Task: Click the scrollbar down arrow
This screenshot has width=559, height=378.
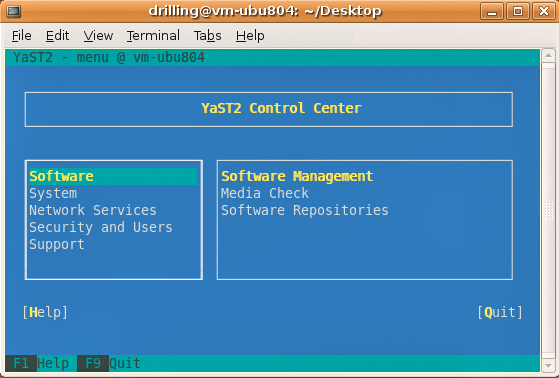Action: click(548, 366)
